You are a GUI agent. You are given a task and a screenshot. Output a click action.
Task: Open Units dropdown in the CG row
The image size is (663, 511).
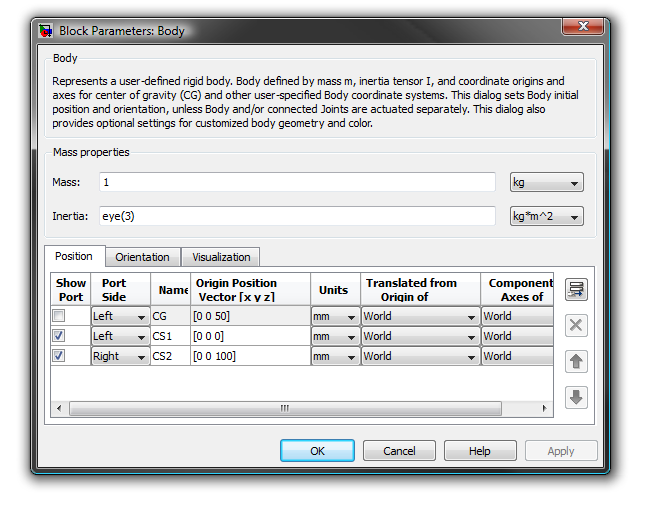pyautogui.click(x=334, y=316)
